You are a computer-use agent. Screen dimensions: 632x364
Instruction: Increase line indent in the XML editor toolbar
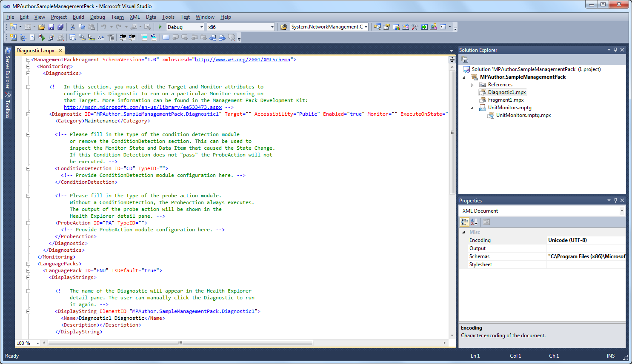(132, 37)
